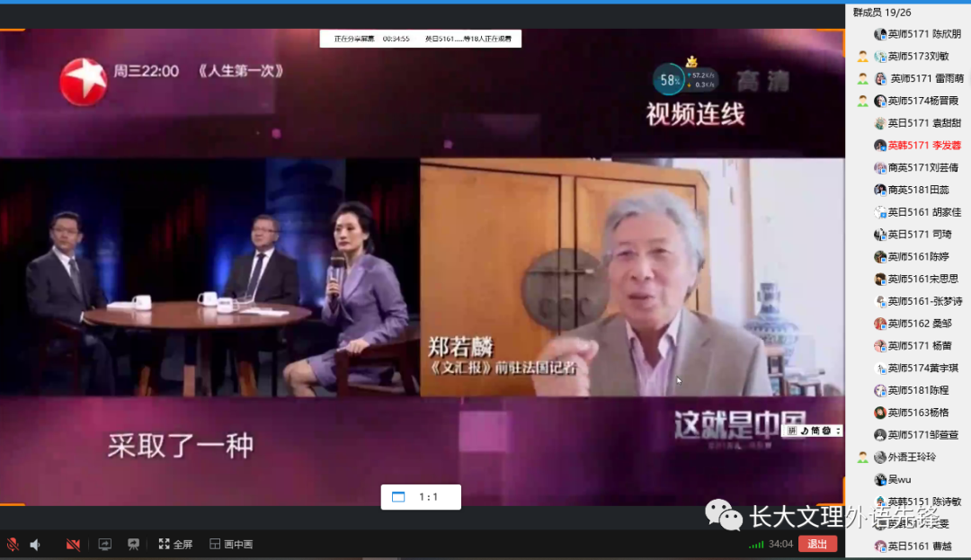The height and width of the screenshot is (560, 971).
Task: Enter fullscreen with the 全屏 button
Action: pos(175,544)
